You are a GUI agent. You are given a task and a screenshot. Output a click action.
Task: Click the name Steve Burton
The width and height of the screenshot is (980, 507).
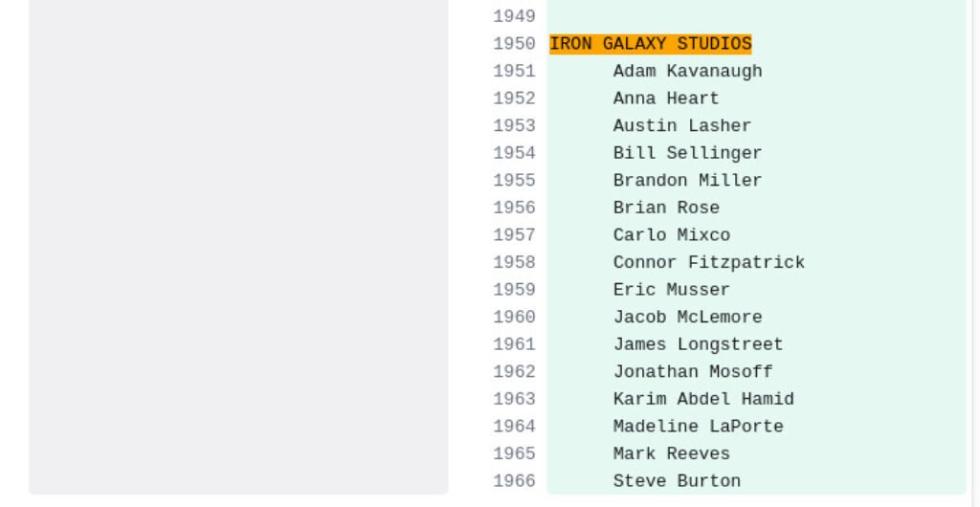click(677, 481)
